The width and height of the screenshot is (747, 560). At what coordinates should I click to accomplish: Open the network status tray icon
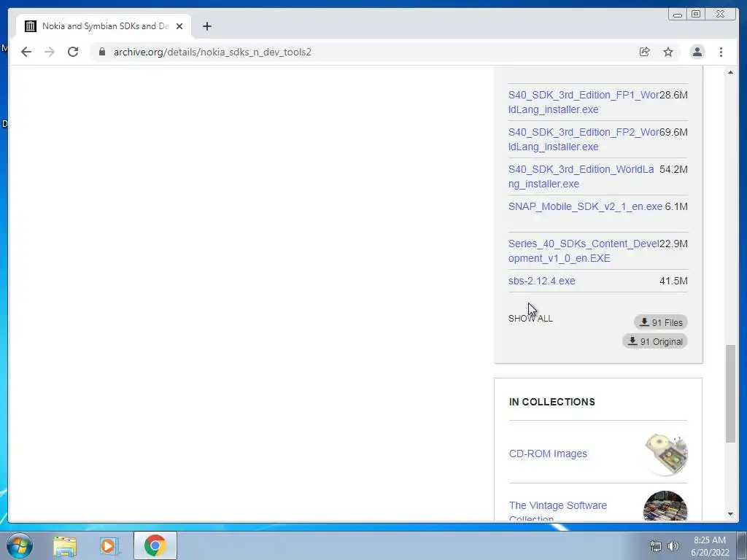click(x=656, y=546)
